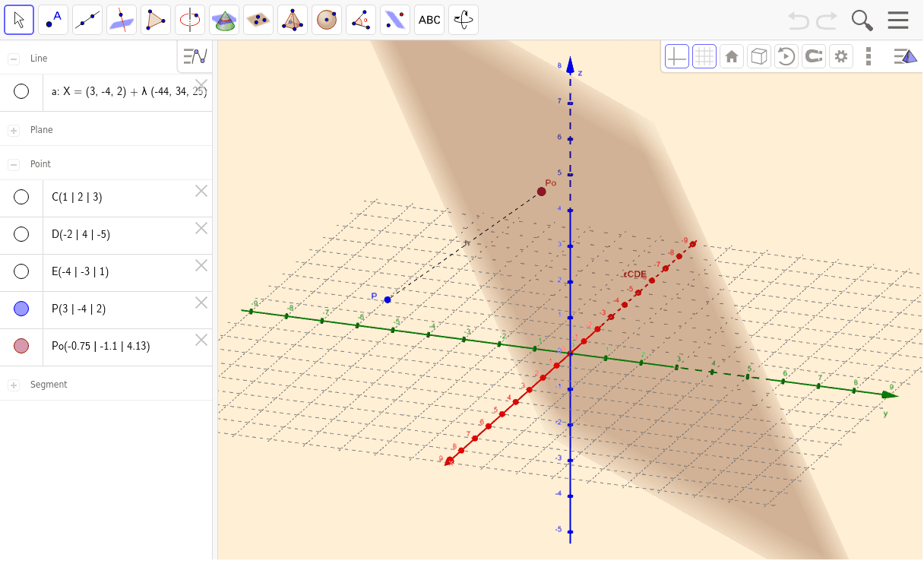Click the dark red point Po in 3D view

[541, 192]
